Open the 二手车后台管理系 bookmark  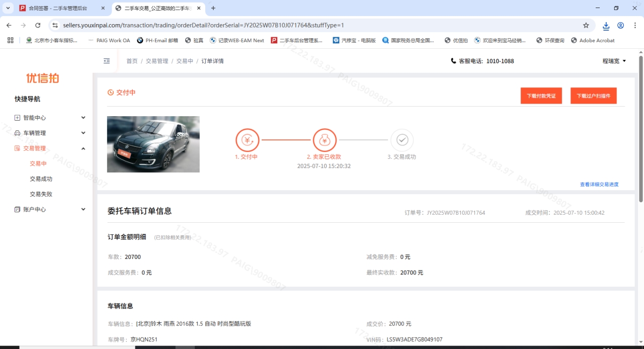tap(297, 40)
